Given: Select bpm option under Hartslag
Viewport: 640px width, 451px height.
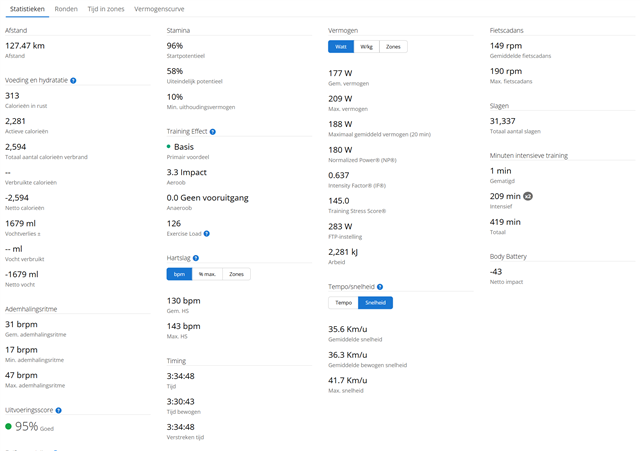Looking at the screenshot, I should [181, 274].
